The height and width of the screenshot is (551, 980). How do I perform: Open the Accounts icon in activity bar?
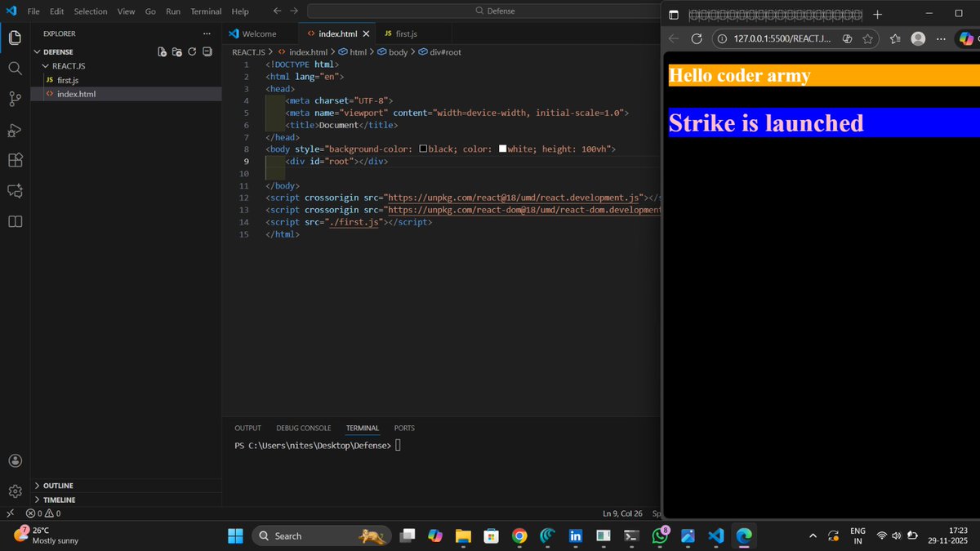15,460
